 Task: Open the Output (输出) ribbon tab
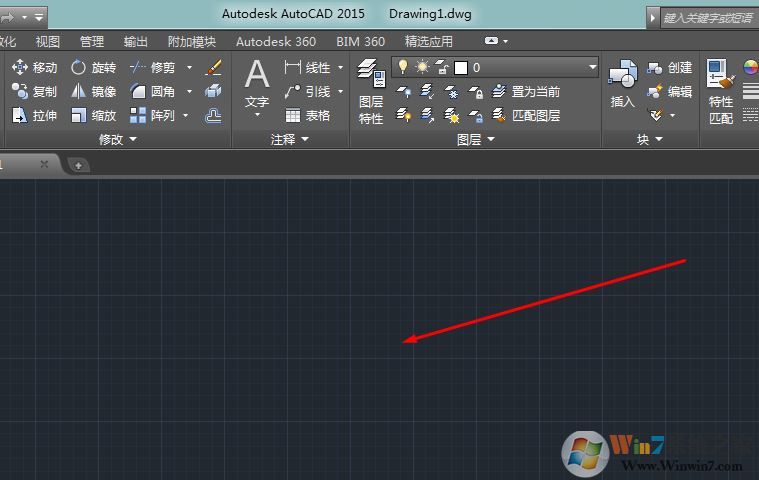point(136,42)
